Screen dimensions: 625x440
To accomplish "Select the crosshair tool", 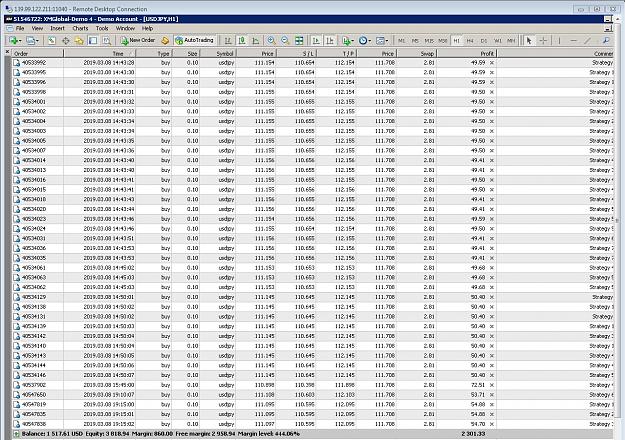I will point(543,40).
